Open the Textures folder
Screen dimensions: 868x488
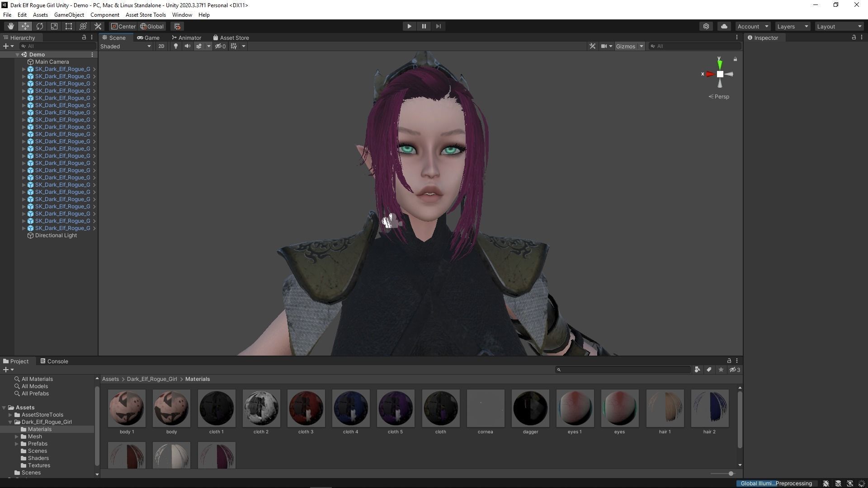pos(39,465)
